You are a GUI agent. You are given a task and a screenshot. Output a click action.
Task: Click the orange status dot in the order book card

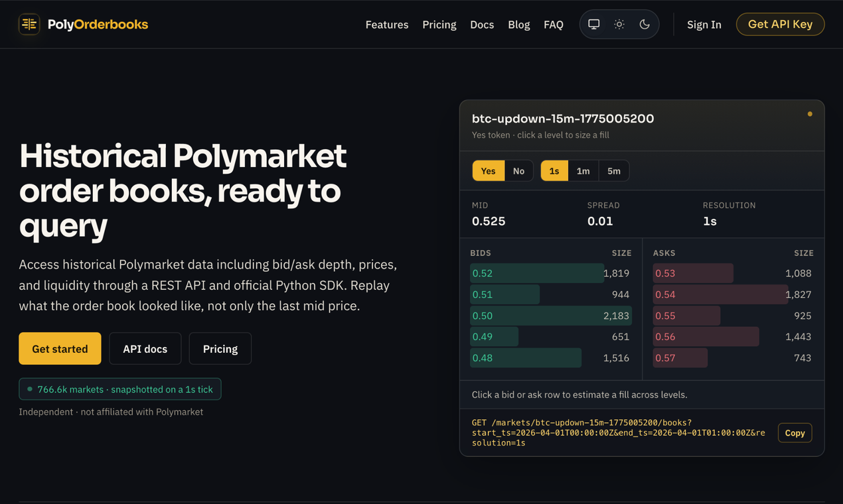pyautogui.click(x=810, y=114)
